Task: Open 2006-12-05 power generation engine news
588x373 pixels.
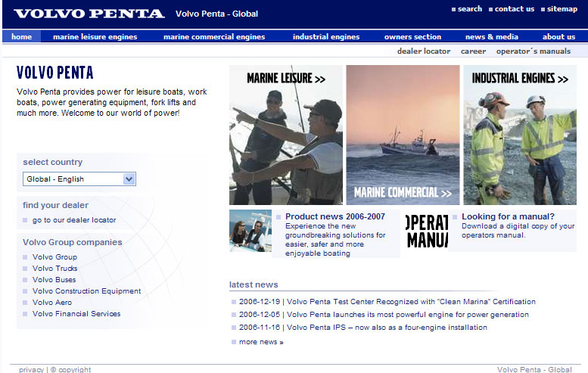Action: click(x=384, y=315)
